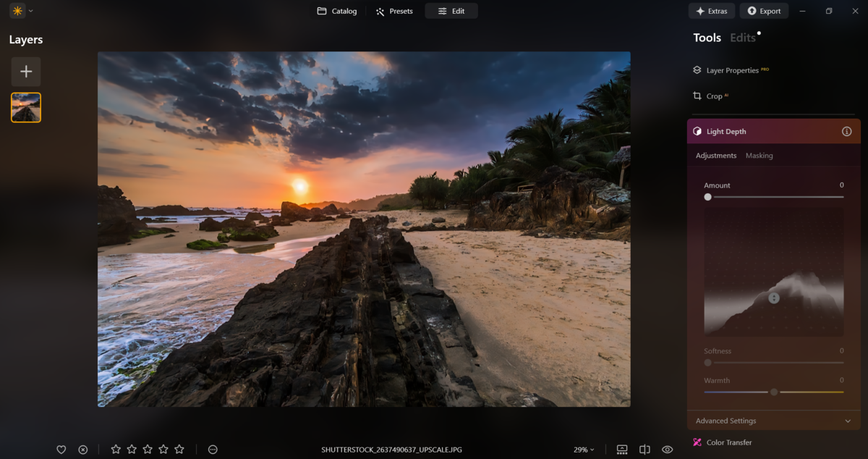
Task: Open the Extras panel
Action: [711, 10]
